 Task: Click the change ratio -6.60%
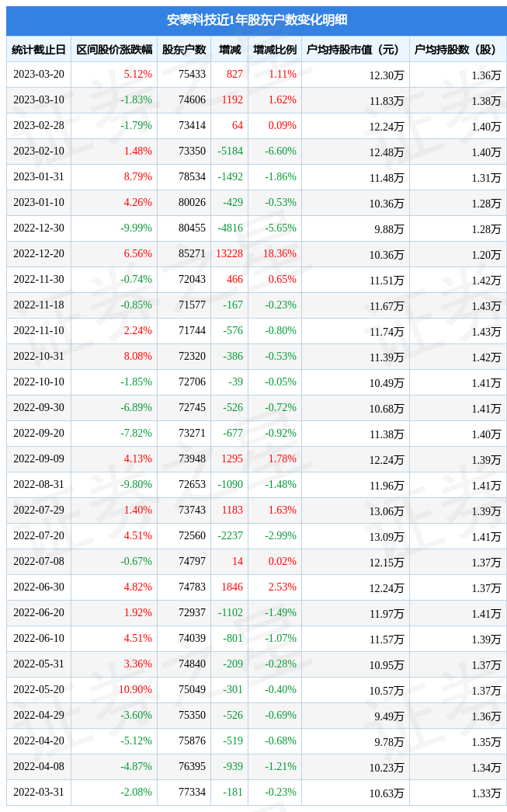click(x=281, y=151)
